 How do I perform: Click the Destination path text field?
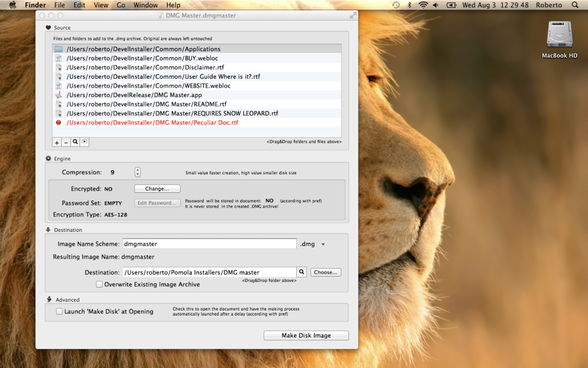click(209, 272)
